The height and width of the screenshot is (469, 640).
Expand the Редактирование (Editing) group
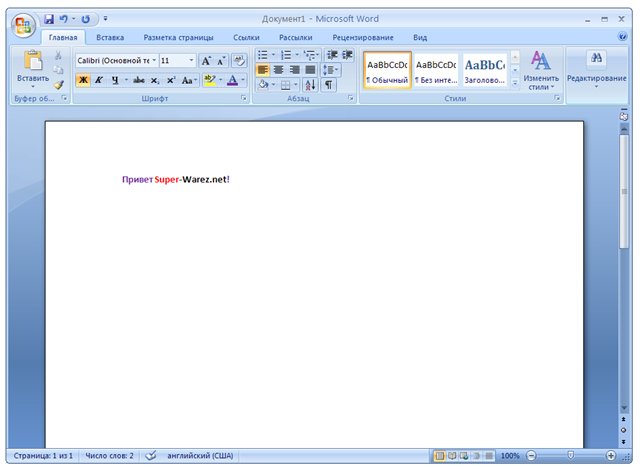click(596, 70)
